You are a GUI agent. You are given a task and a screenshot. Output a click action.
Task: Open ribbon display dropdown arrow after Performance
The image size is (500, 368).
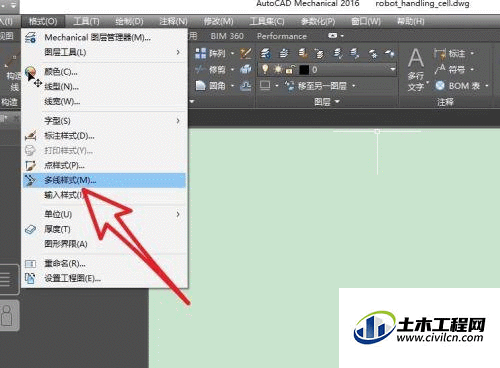pyautogui.click(x=342, y=36)
